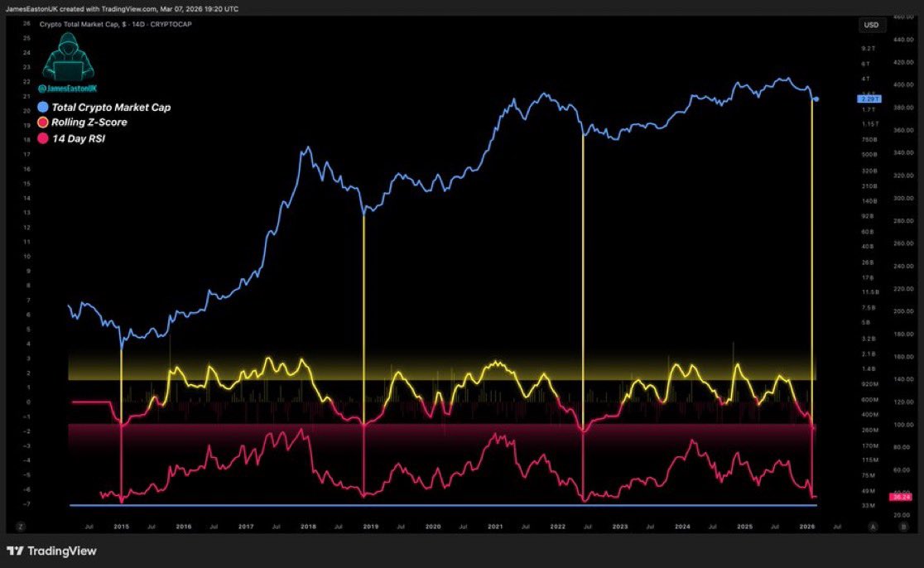Click the blue dot at market cap line end
This screenshot has height=568, width=924.
coord(816,99)
